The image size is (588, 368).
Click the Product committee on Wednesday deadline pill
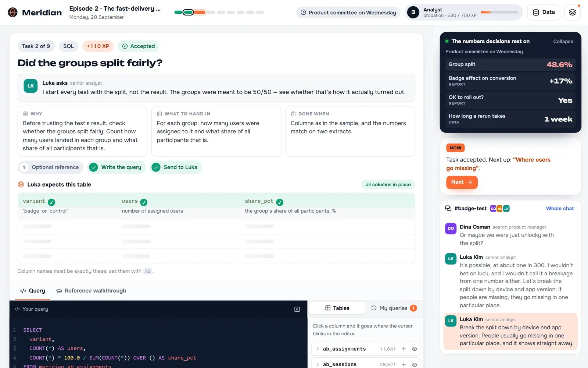coord(348,13)
